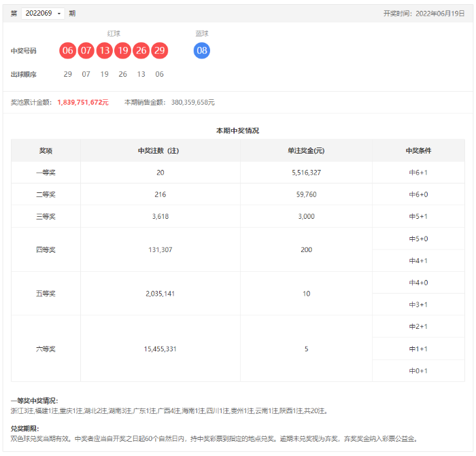Click the 奖项 column header
Screen dimensions: 476x456
click(46, 151)
